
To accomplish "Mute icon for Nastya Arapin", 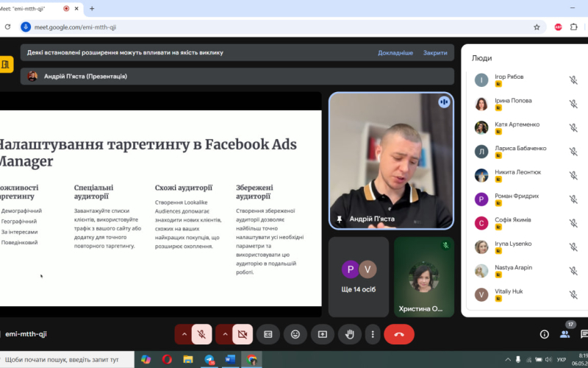I will (x=573, y=271).
